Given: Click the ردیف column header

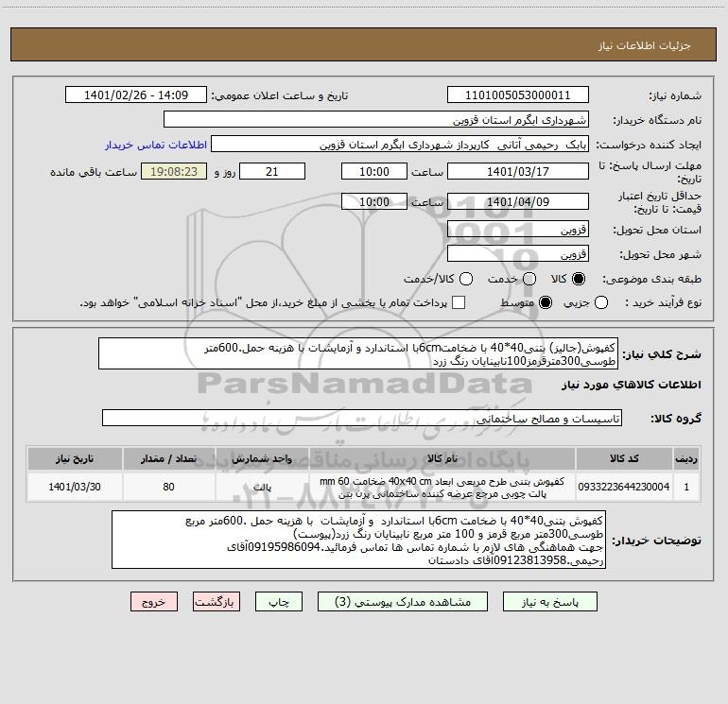Looking at the screenshot, I should click(686, 458).
